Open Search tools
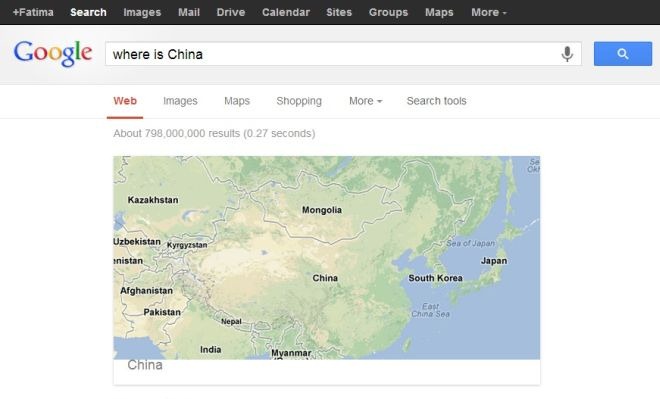Viewport: 660px width, 399px height. [x=436, y=101]
